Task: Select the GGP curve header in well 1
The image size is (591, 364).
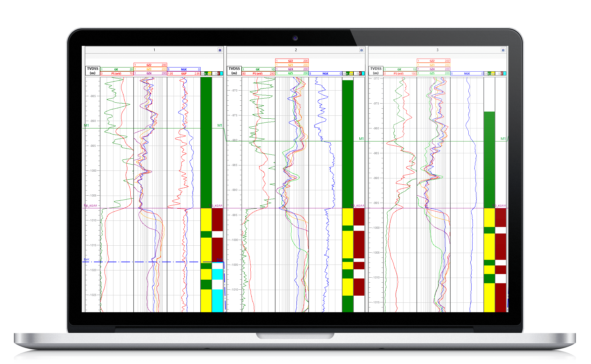Action: 184,74
